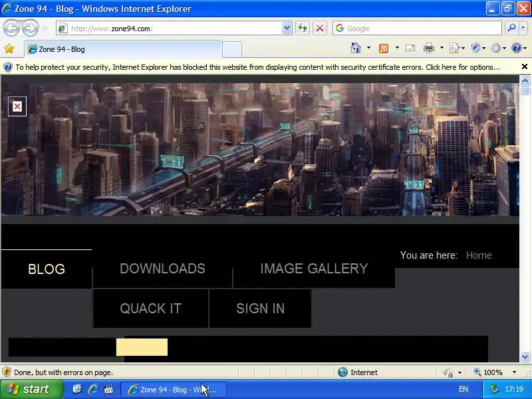
Task: Expand the Print options dropdown arrow
Action: pyautogui.click(x=442, y=48)
